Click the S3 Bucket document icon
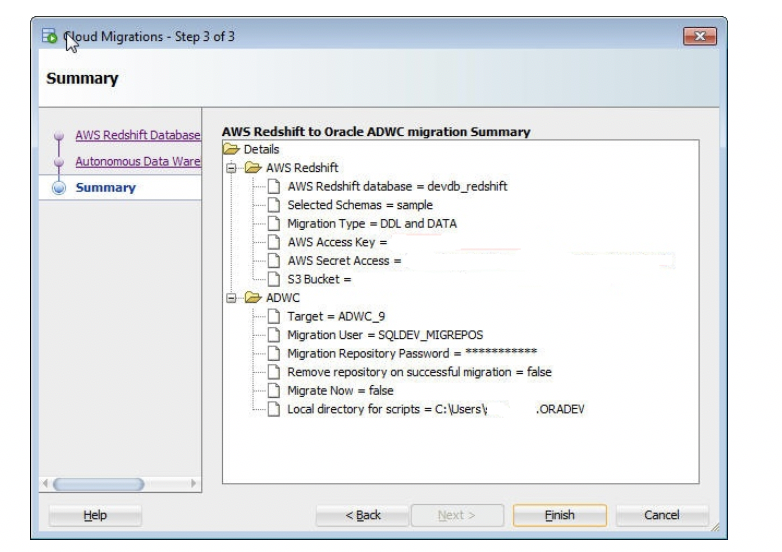This screenshot has height=552, width=782. (x=273, y=279)
